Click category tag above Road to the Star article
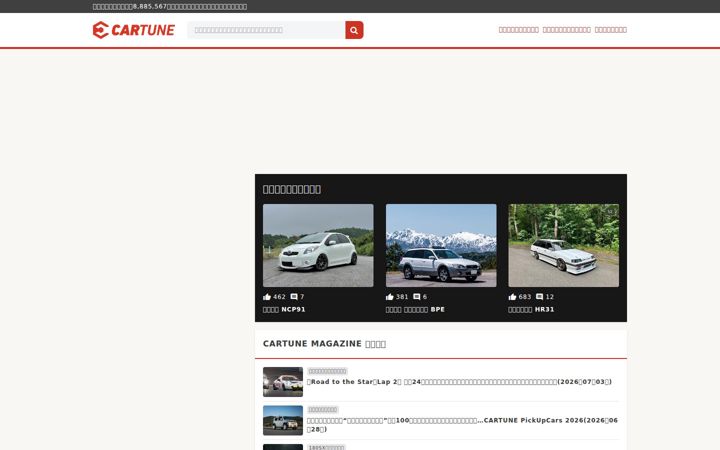This screenshot has width=720, height=450. coord(327,371)
